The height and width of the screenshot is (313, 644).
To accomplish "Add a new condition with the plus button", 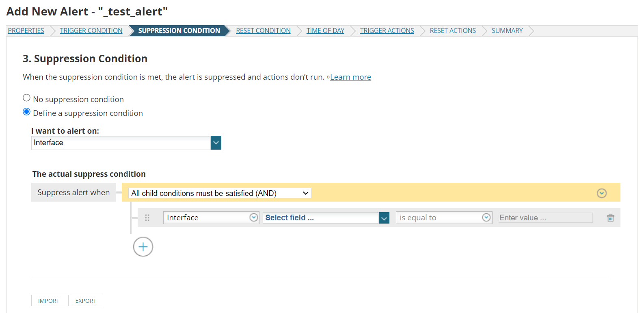I will click(143, 247).
